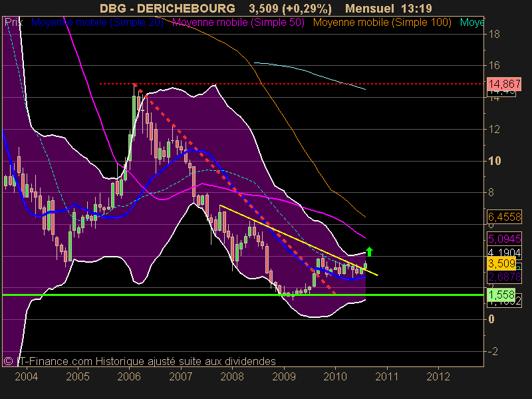Click the red 14,867 price label
Image resolution: width=532 pixels, height=399 pixels.
pos(504,84)
